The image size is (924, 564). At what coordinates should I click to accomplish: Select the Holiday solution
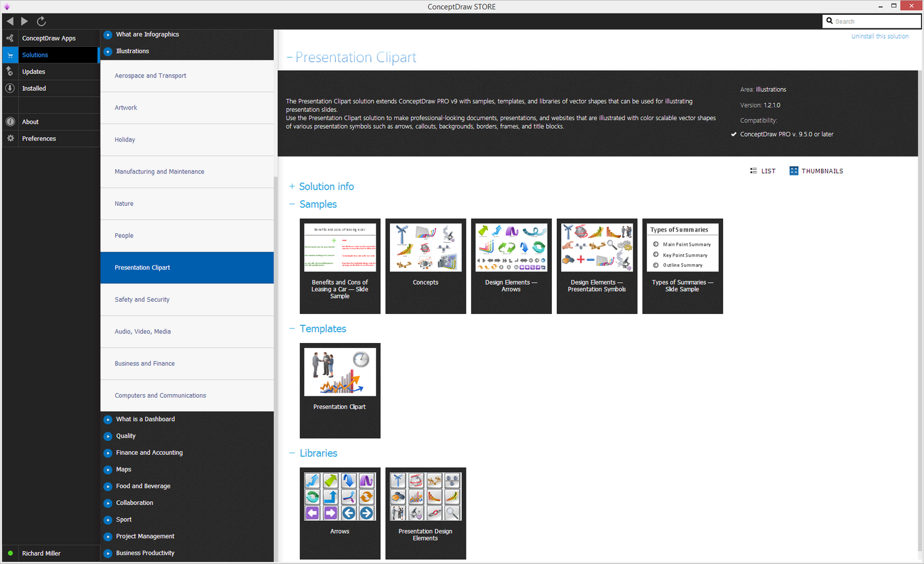(187, 140)
